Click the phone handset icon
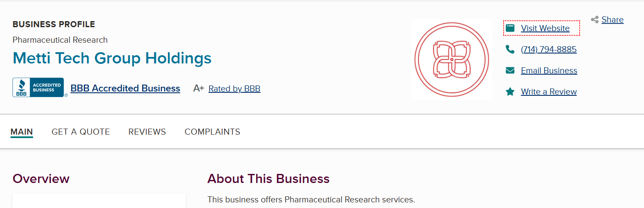 (x=510, y=50)
